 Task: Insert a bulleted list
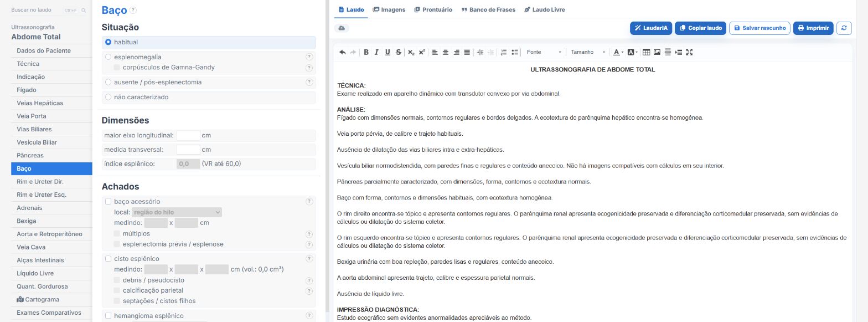click(x=515, y=52)
